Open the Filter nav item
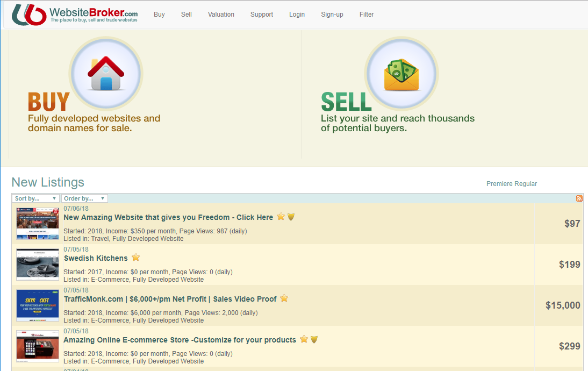This screenshot has height=371, width=588. 367,15
